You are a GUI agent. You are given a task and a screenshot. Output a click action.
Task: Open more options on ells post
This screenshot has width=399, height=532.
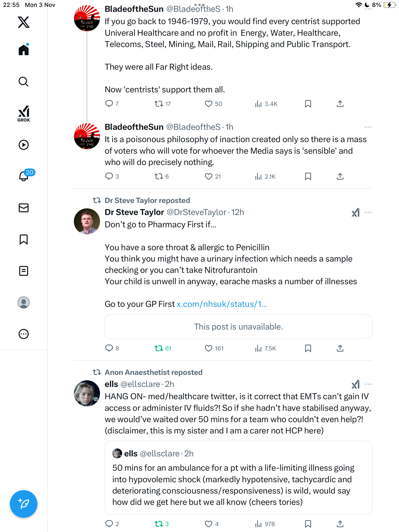click(x=368, y=384)
